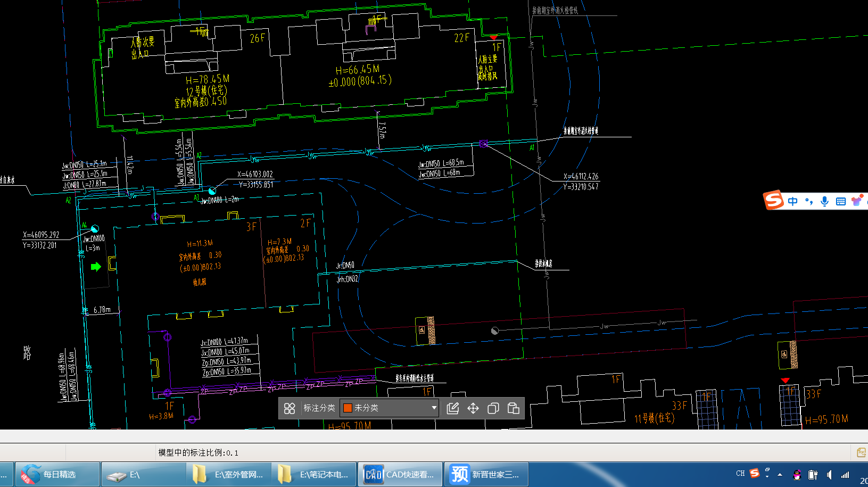868x487 pixels.
Task: Switch to E:\ drive taskbar window
Action: 144,474
